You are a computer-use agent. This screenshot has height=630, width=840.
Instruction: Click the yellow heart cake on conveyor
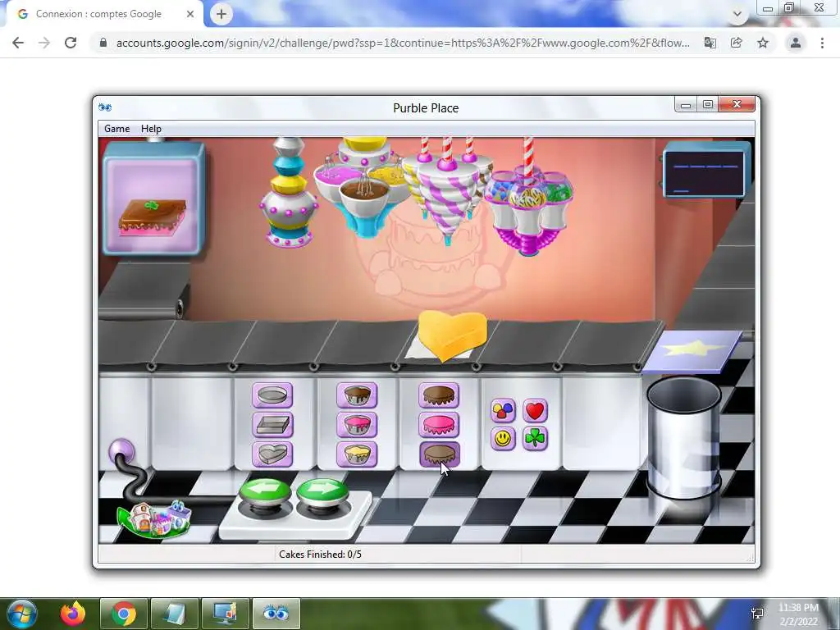pos(452,335)
